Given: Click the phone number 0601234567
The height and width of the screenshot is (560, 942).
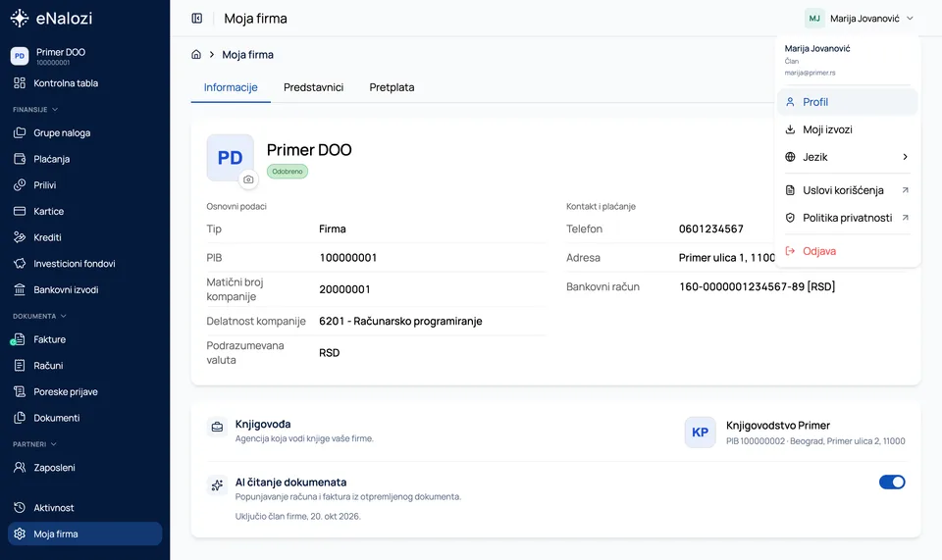Looking at the screenshot, I should (711, 229).
